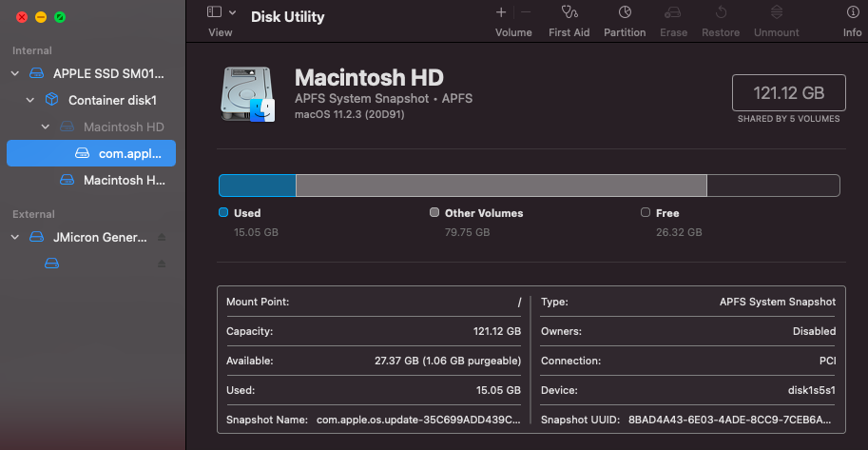Collapse the dimmed Macintosh HD chevron
Image resolution: width=868 pixels, height=450 pixels.
click(x=46, y=127)
